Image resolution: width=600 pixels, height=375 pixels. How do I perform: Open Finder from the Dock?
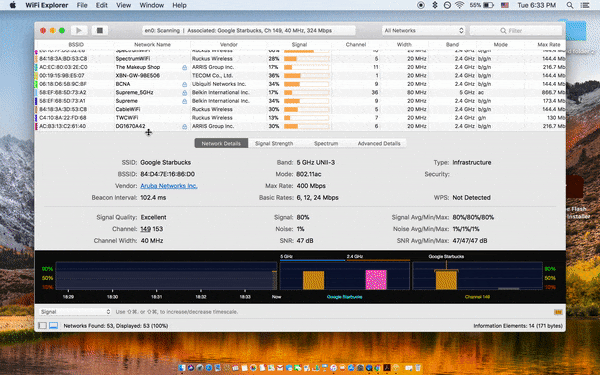[182, 368]
